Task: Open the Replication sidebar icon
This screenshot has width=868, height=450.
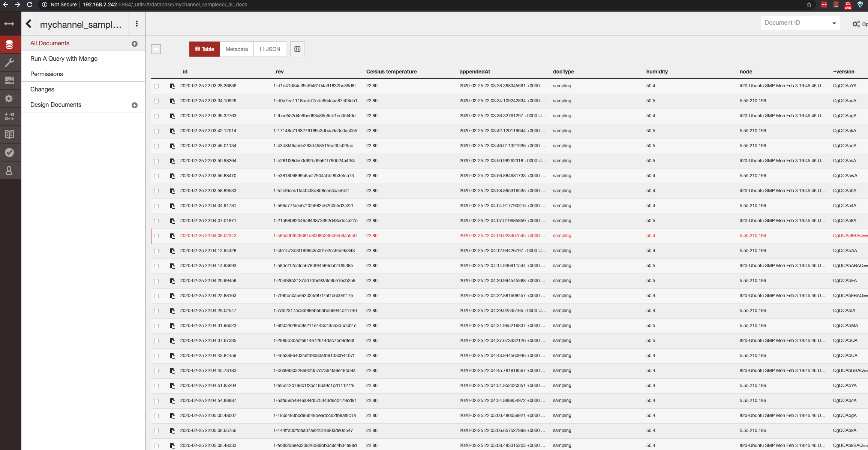Action: 9,117
